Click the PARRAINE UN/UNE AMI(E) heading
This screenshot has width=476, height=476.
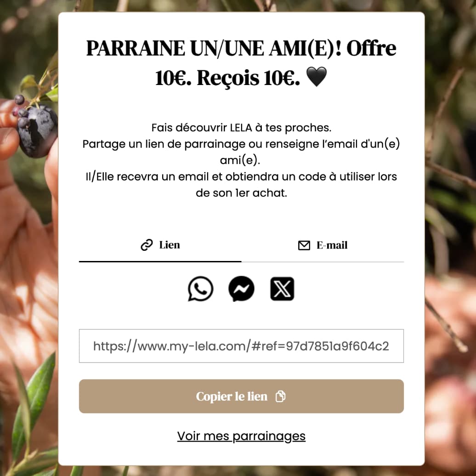point(241,62)
